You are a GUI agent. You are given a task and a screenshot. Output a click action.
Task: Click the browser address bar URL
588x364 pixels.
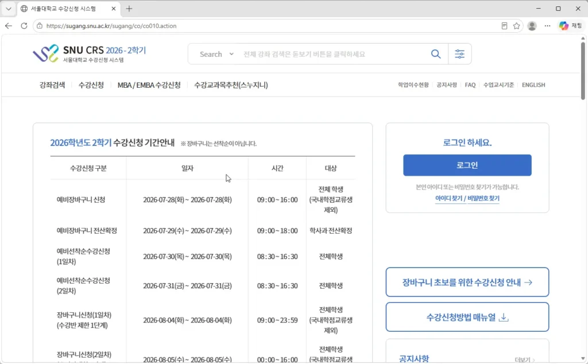click(x=111, y=26)
